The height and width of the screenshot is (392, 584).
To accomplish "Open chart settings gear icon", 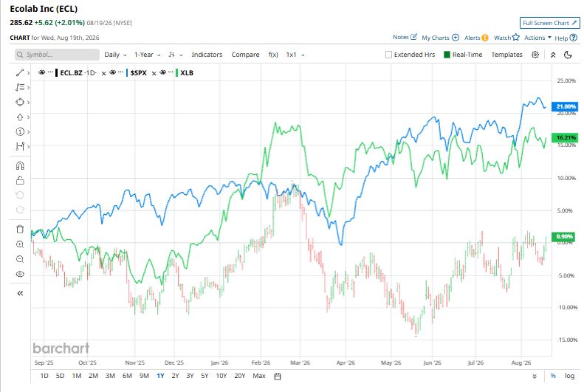I will click(535, 55).
